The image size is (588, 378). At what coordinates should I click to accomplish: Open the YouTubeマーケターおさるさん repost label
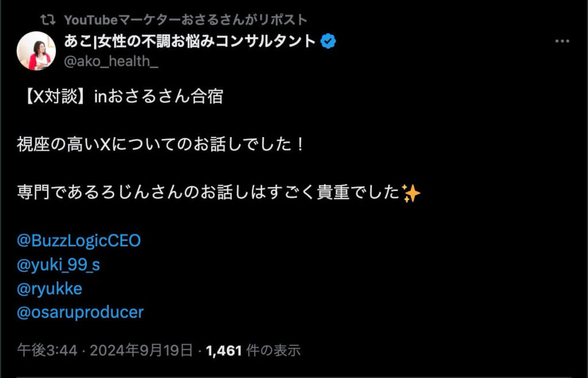click(x=185, y=21)
